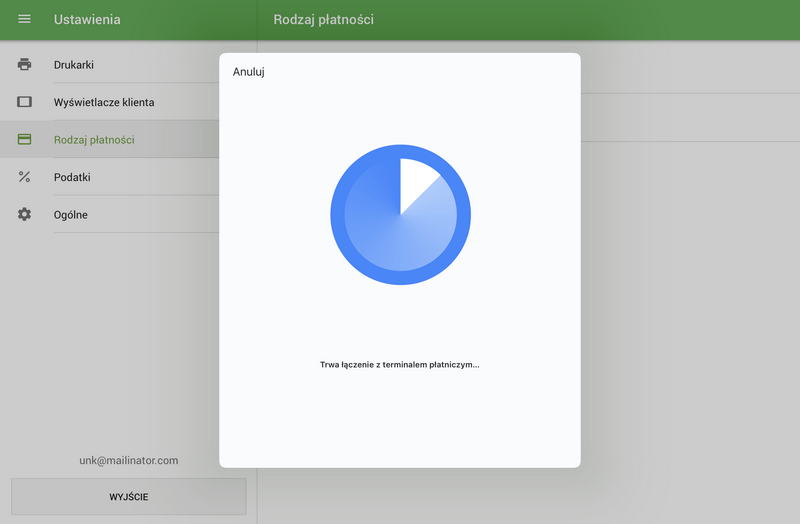This screenshot has height=524, width=800.
Task: Click the gear icon for Ogólne
Action: (x=25, y=214)
